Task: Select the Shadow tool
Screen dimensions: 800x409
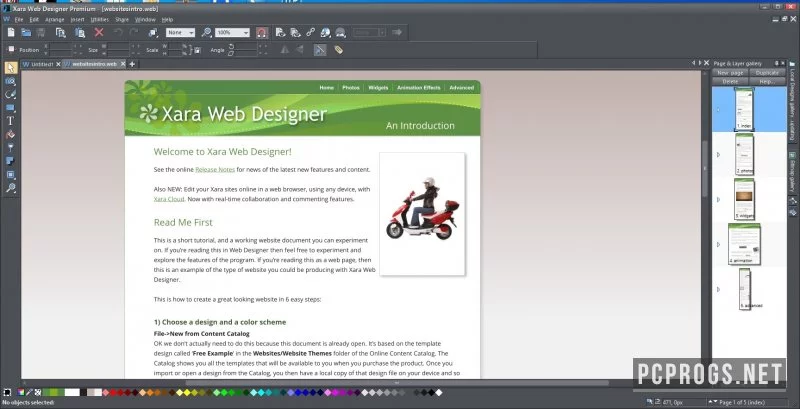Action: click(10, 161)
